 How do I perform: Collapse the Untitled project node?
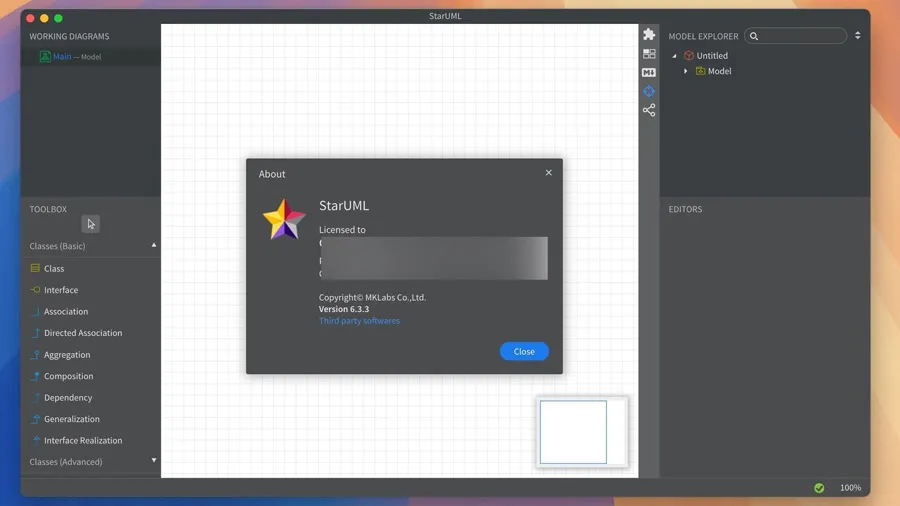(x=675, y=56)
